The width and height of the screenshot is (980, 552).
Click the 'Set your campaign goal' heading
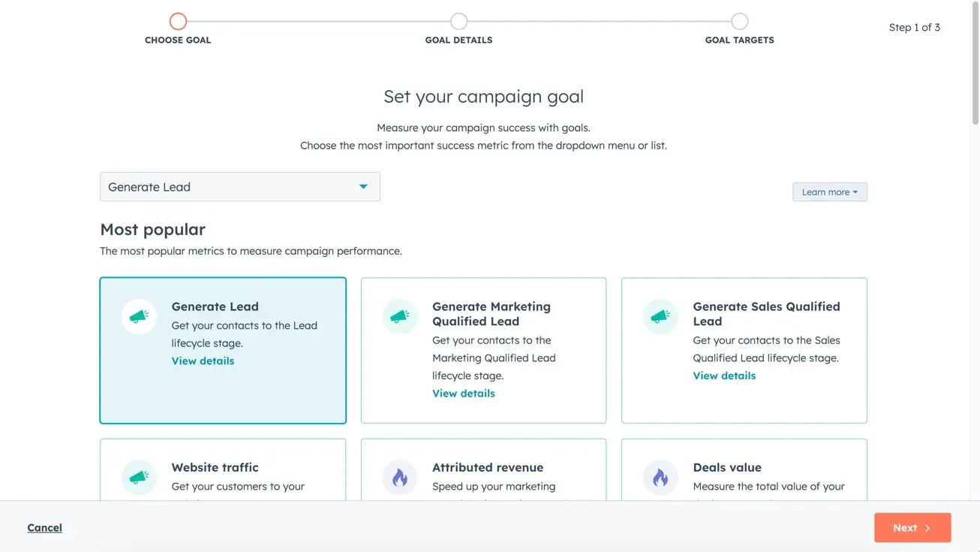484,96
